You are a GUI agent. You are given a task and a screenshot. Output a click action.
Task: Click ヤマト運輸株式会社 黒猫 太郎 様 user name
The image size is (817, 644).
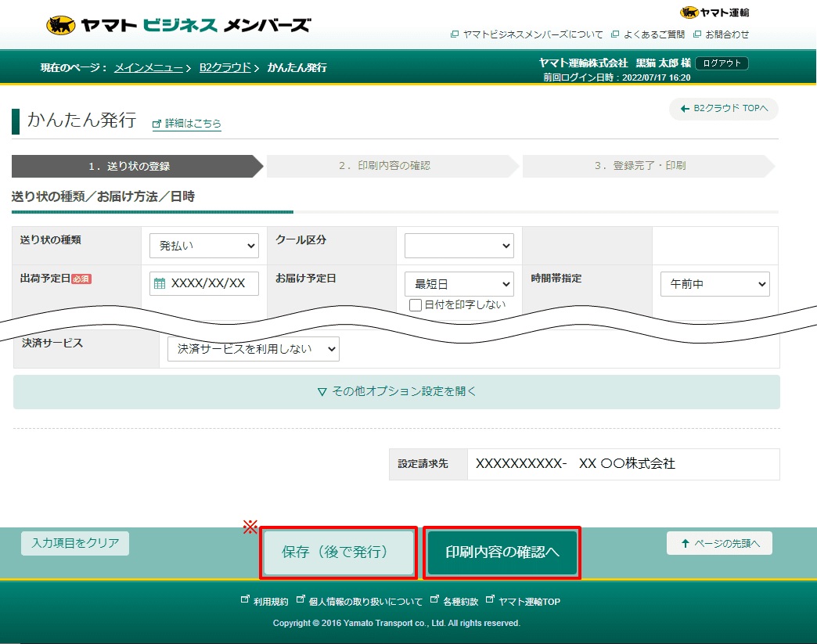pyautogui.click(x=615, y=63)
